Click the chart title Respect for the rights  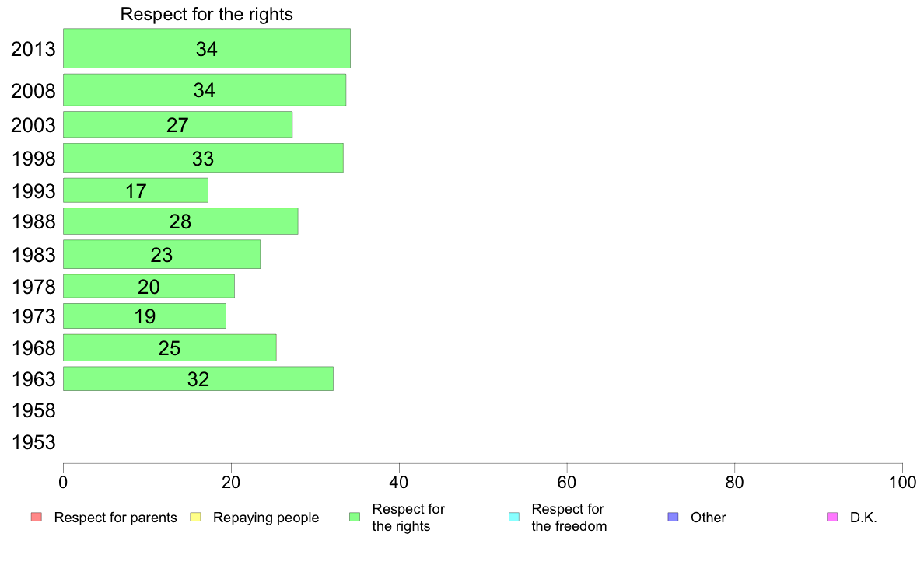pyautogui.click(x=207, y=14)
